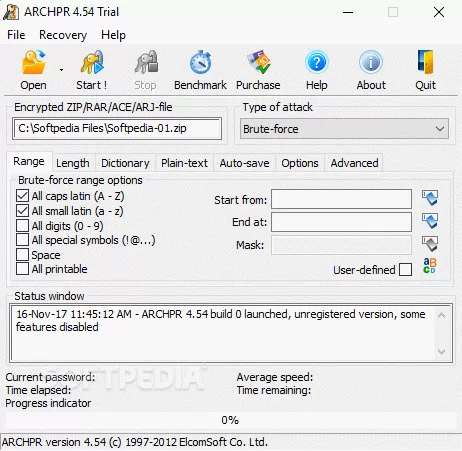Close the ARCHPR window
Image resolution: width=462 pixels, height=451 pixels.
[439, 12]
